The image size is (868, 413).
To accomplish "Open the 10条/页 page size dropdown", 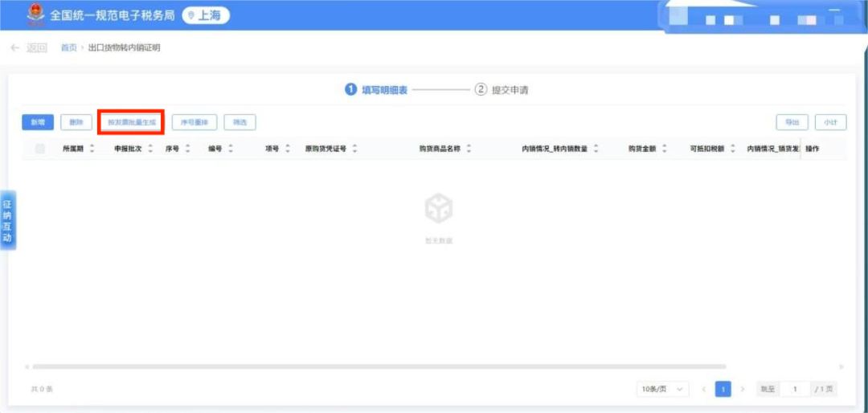I will 663,389.
